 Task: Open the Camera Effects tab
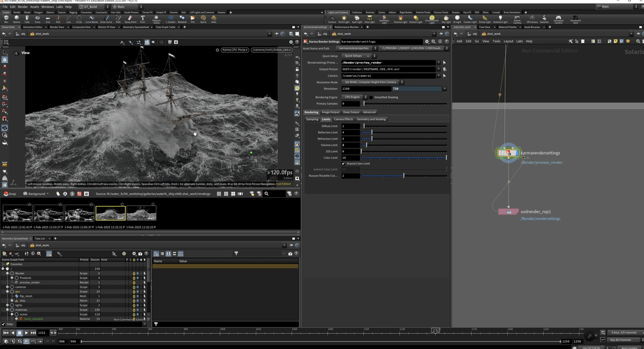tap(343, 119)
